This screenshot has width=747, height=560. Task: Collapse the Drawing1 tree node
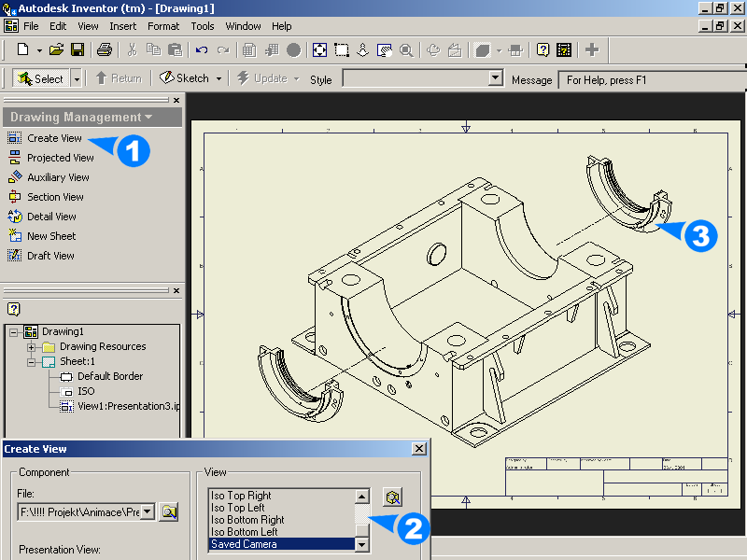pyautogui.click(x=15, y=331)
